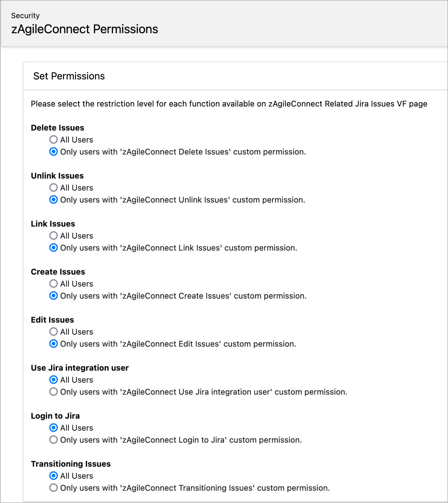Select All Users for Unlink Issues
448x503 pixels.
pyautogui.click(x=54, y=188)
